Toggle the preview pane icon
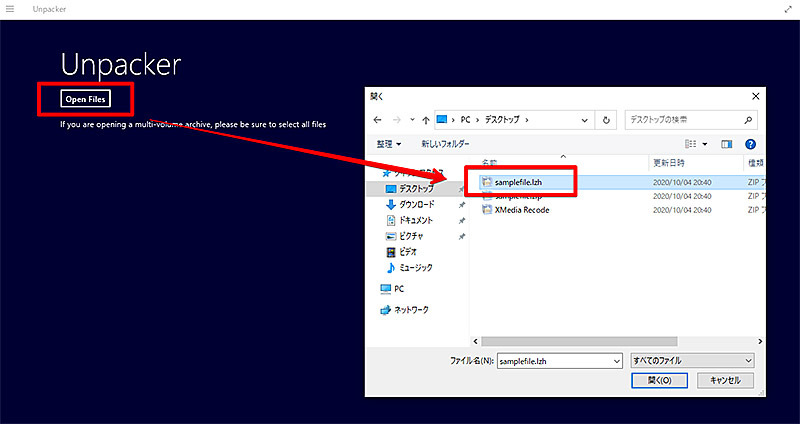This screenshot has height=424, width=800. pos(727,144)
